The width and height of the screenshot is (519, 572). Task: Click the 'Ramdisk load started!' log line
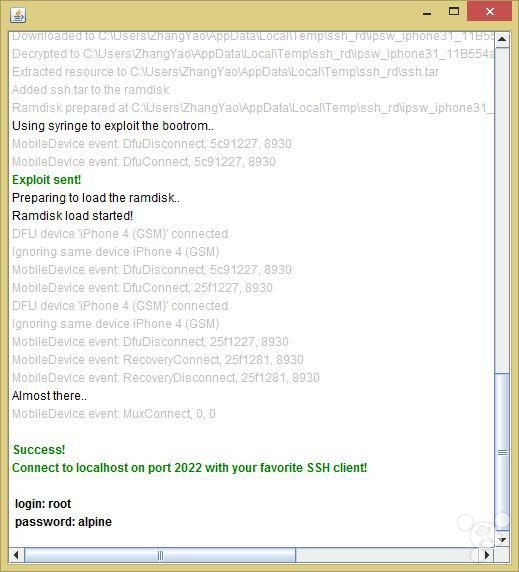[x=72, y=216]
